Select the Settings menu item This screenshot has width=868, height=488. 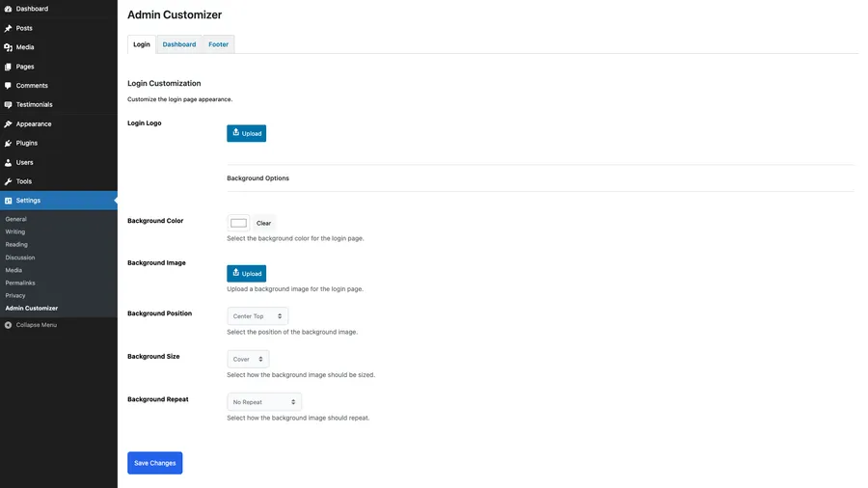click(59, 201)
